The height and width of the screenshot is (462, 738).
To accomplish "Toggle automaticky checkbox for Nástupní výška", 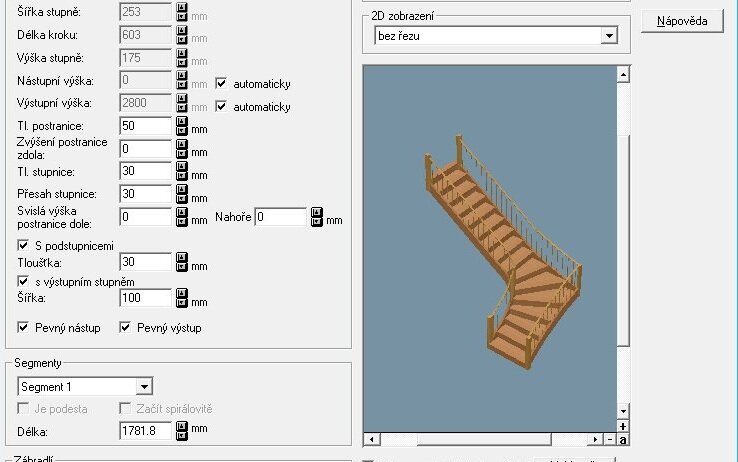I will pos(222,84).
